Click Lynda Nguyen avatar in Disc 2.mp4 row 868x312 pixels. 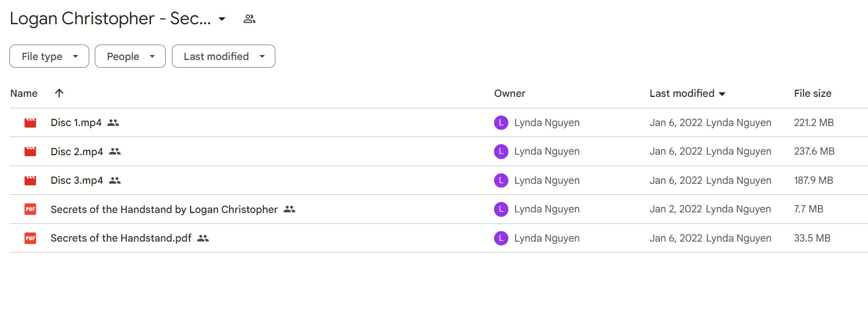pyautogui.click(x=501, y=151)
